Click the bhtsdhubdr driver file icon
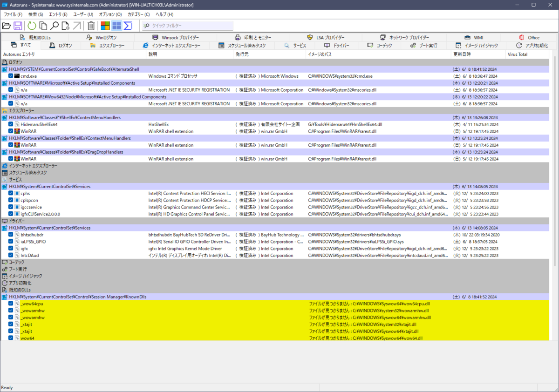The height and width of the screenshot is (392, 559). point(17,235)
